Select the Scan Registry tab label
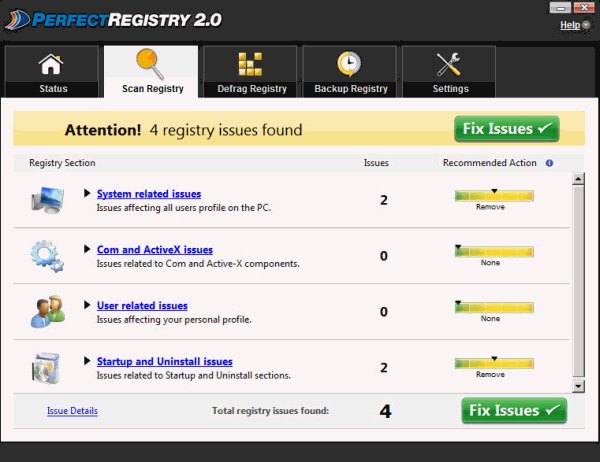 [x=153, y=89]
